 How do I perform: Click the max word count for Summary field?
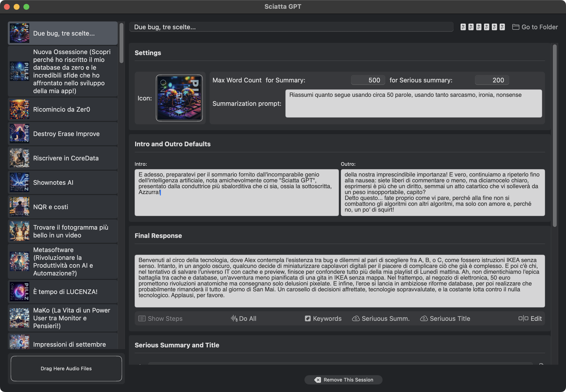click(x=368, y=80)
